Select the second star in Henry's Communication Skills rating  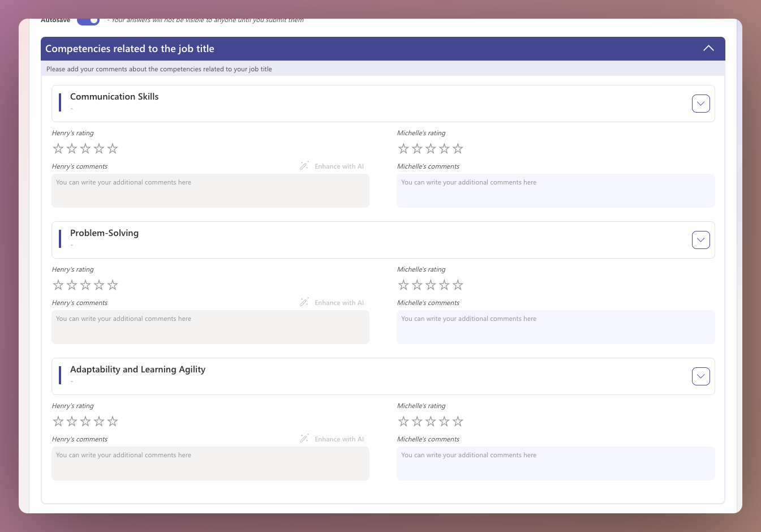(72, 148)
